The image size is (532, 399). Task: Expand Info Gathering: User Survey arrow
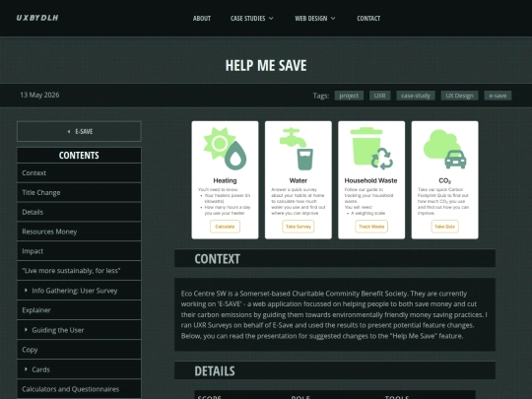pos(26,291)
